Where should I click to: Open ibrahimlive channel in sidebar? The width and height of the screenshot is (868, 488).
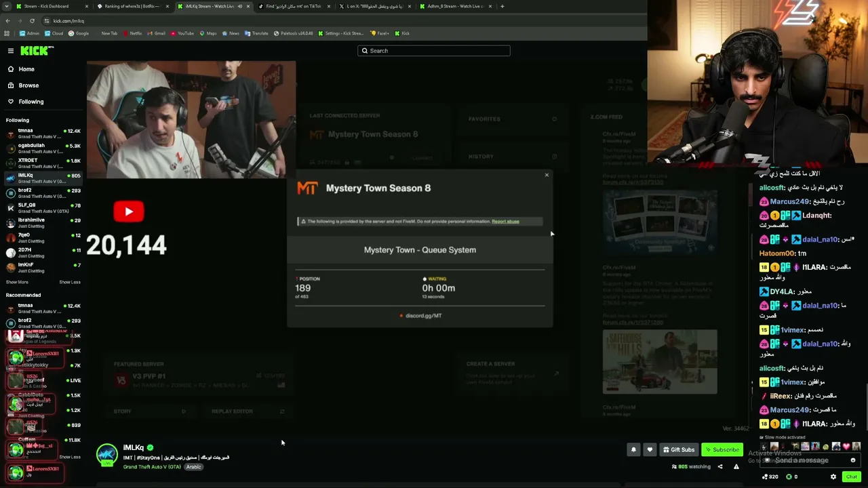[x=43, y=223]
